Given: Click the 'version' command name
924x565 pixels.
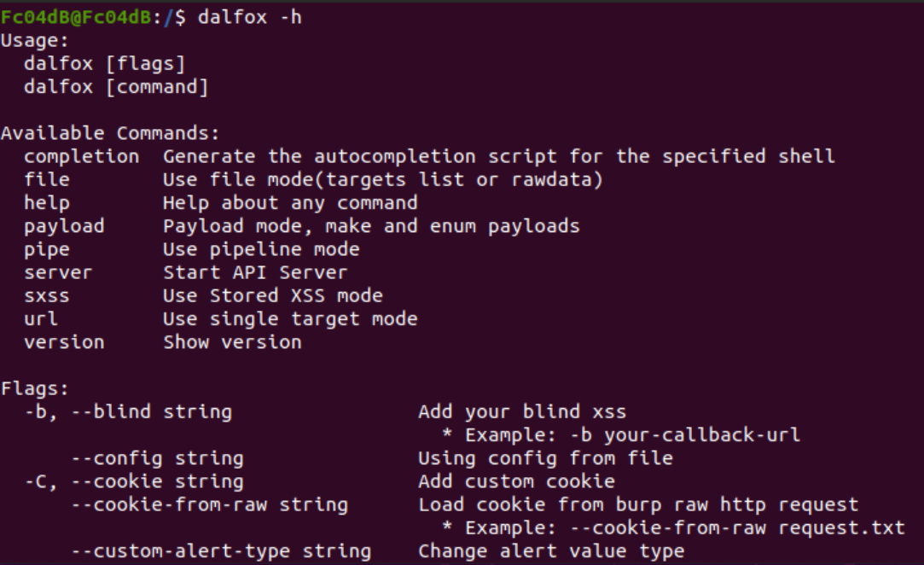Looking at the screenshot, I should 64,342.
